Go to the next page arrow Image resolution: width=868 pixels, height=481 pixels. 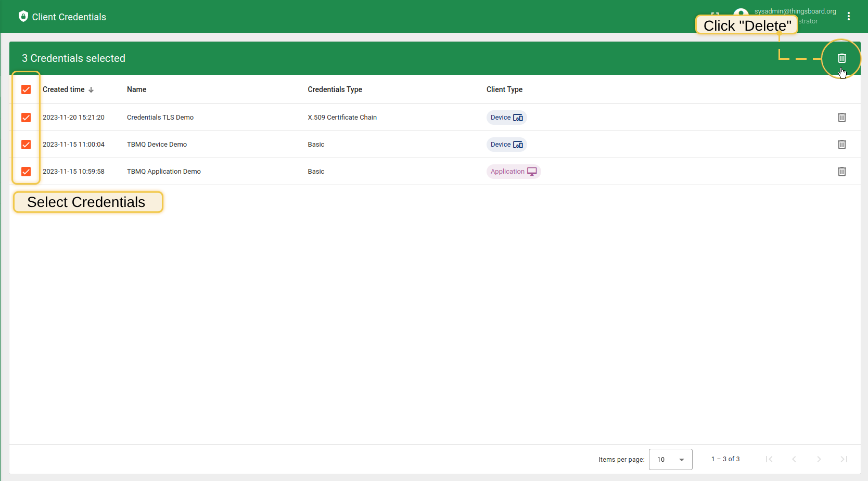(819, 459)
